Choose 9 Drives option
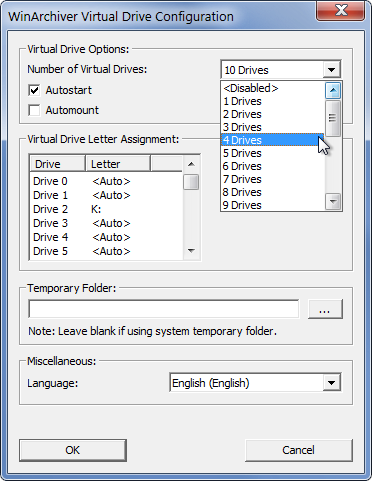This screenshot has height=481, width=372. point(272,205)
